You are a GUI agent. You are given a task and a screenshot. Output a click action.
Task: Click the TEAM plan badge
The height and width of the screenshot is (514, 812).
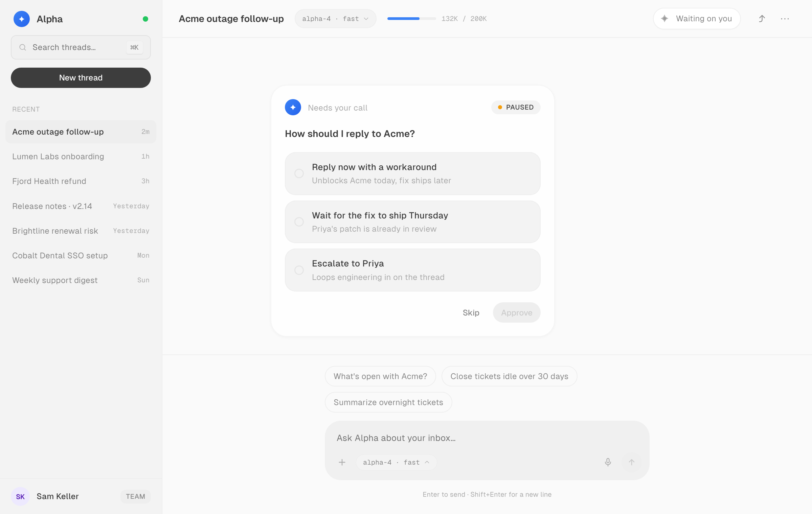coord(136,496)
